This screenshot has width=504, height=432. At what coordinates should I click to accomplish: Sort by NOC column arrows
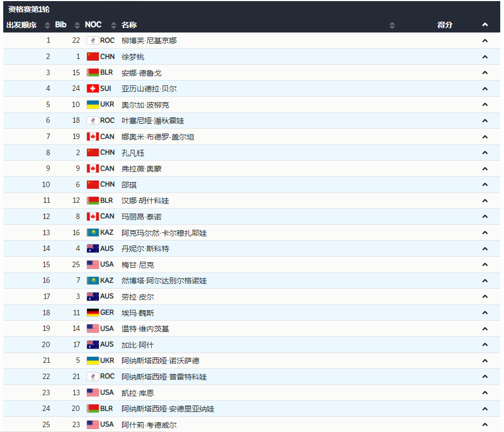point(113,25)
